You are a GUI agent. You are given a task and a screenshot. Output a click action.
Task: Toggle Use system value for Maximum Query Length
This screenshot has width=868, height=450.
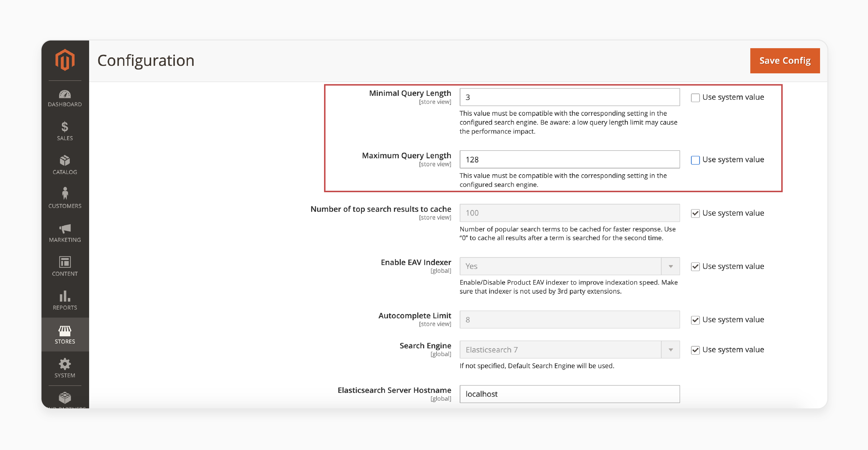click(x=694, y=160)
